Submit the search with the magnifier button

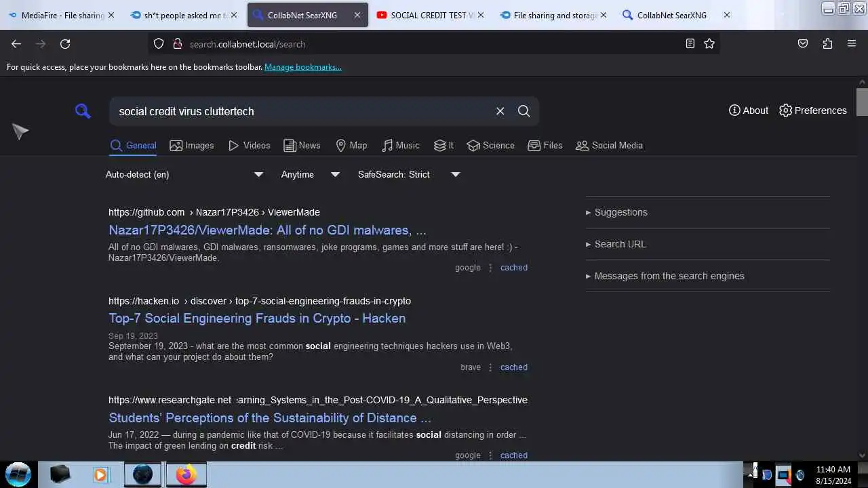tap(524, 111)
